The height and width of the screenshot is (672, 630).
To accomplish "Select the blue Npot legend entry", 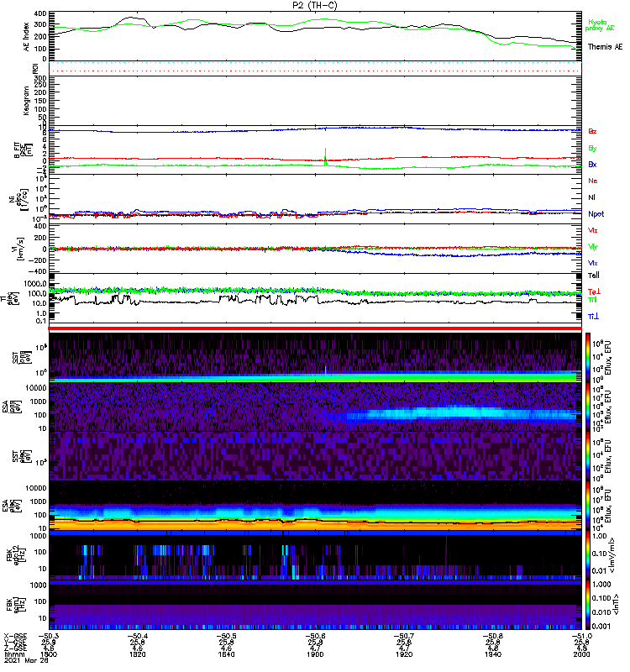I will pos(596,214).
